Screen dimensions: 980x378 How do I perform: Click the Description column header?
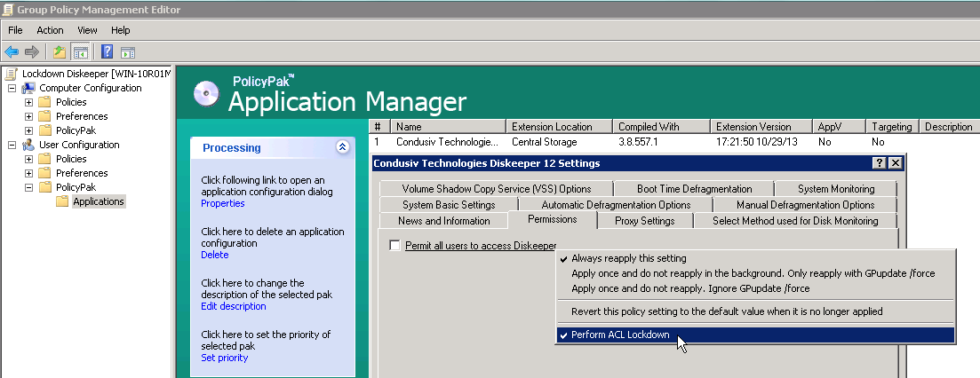[x=949, y=127]
